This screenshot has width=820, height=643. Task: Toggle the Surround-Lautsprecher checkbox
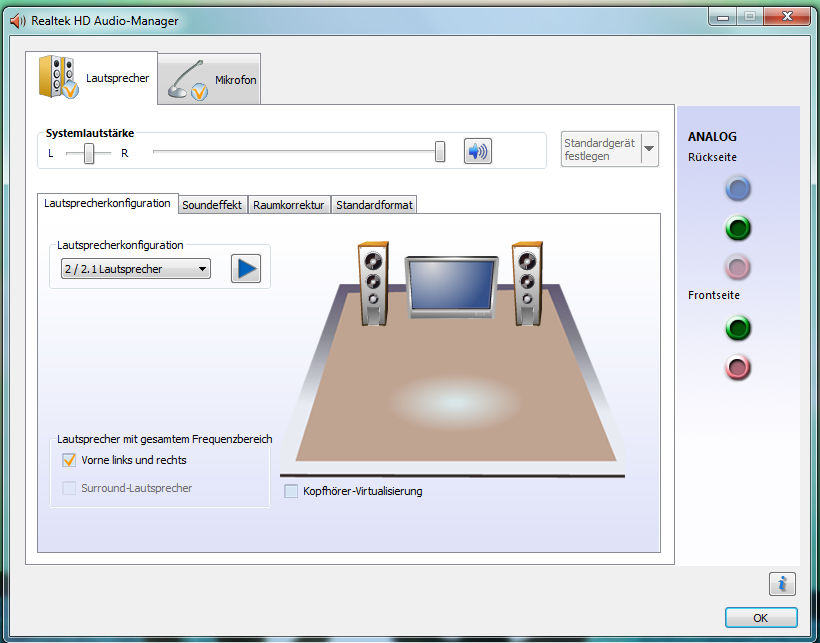[69, 488]
